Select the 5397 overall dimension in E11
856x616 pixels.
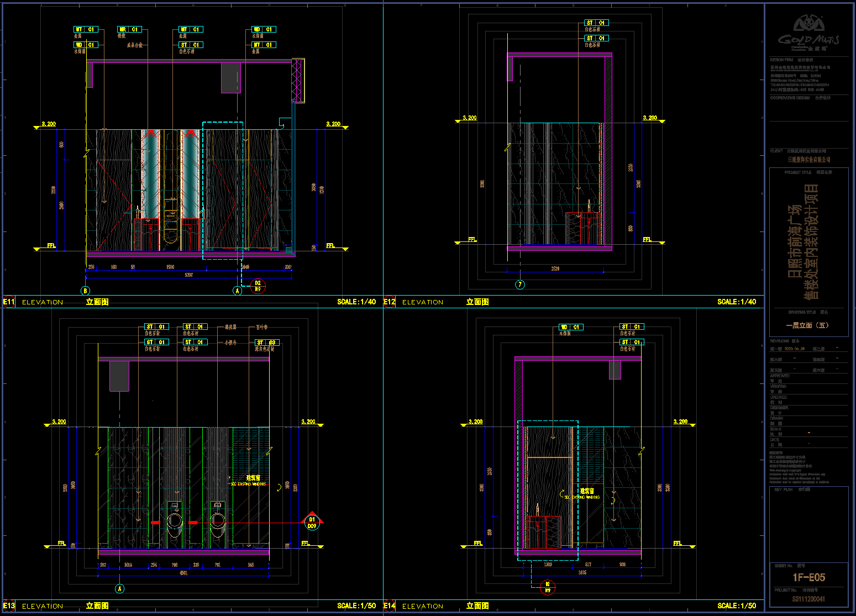pos(189,275)
